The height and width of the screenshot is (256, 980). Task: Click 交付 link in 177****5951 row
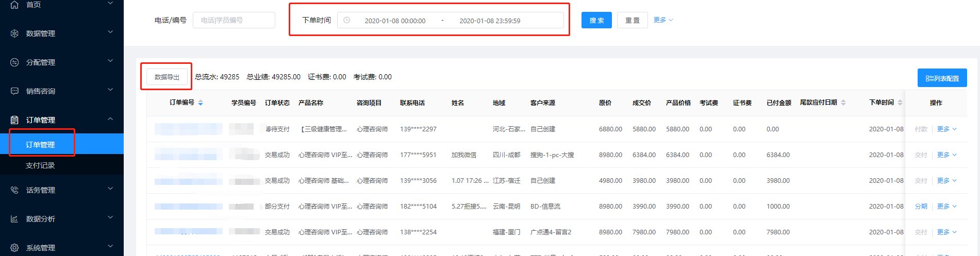[921, 155]
